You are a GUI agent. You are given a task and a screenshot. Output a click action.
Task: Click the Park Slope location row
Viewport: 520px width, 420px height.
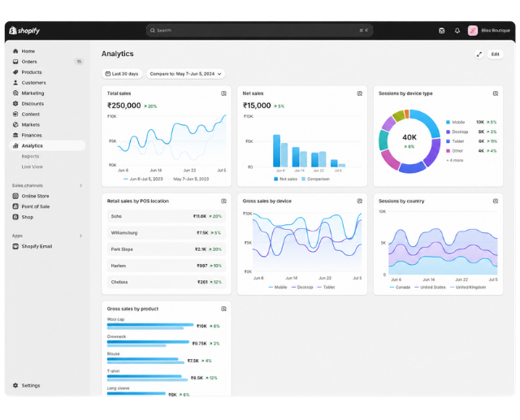(166, 249)
